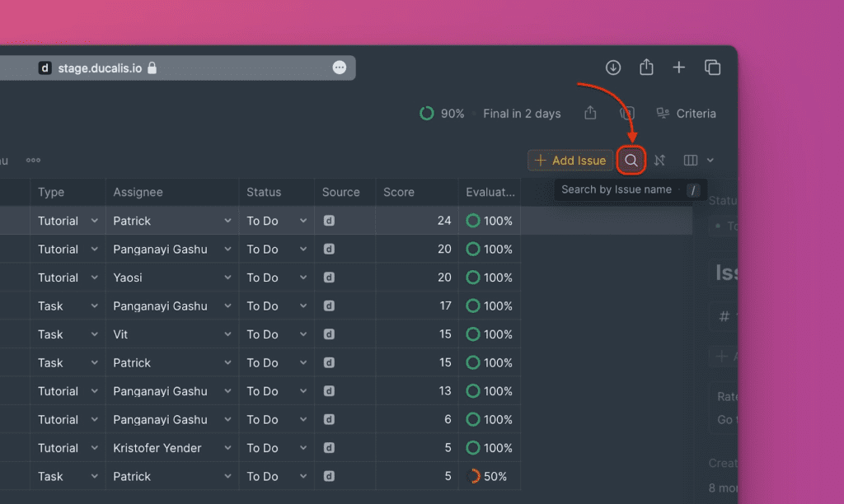The image size is (844, 504).
Task: Click export icon next to Final in 2 days
Action: coord(590,114)
